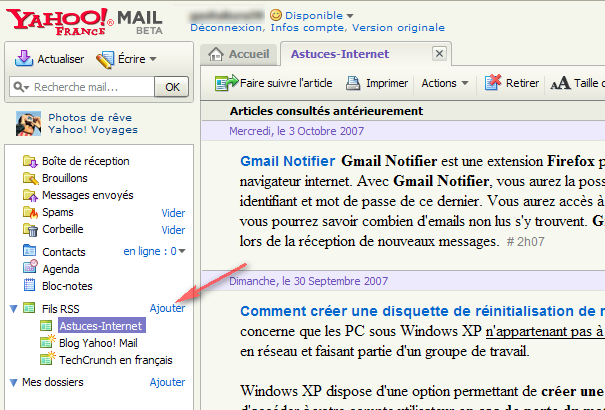Open Boîte de réception folder
Viewport: 605px width, 410px height.
86,161
